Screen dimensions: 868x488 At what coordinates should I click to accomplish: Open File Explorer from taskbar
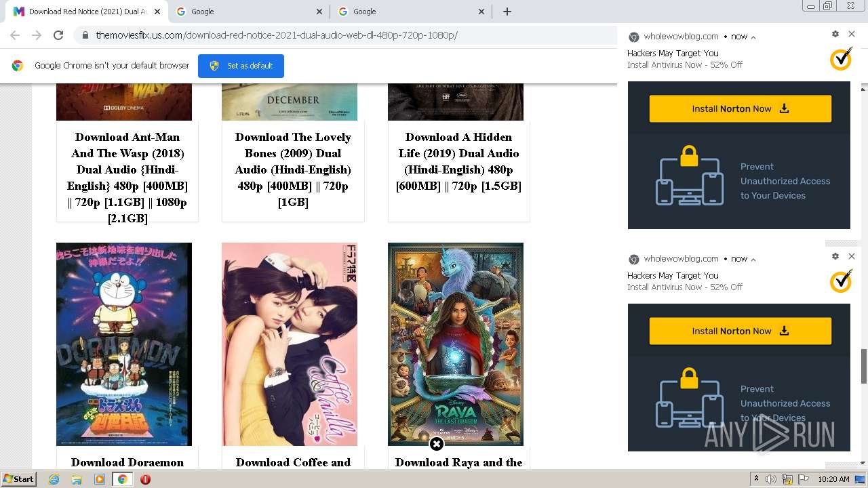pyautogui.click(x=77, y=479)
